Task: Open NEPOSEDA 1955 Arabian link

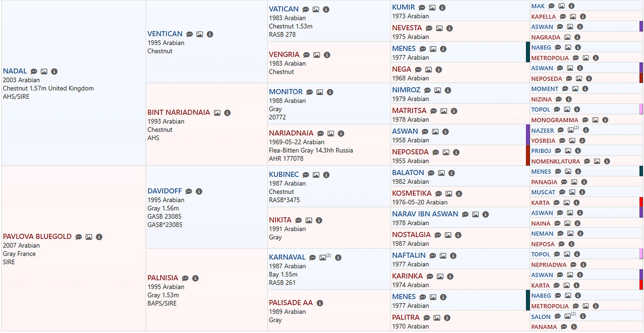Action: pyautogui.click(x=410, y=152)
